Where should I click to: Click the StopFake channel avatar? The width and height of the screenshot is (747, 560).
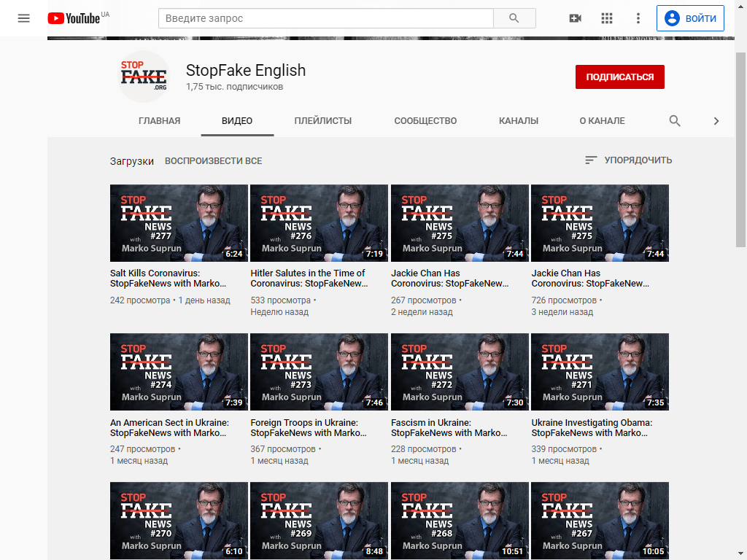[x=144, y=77]
